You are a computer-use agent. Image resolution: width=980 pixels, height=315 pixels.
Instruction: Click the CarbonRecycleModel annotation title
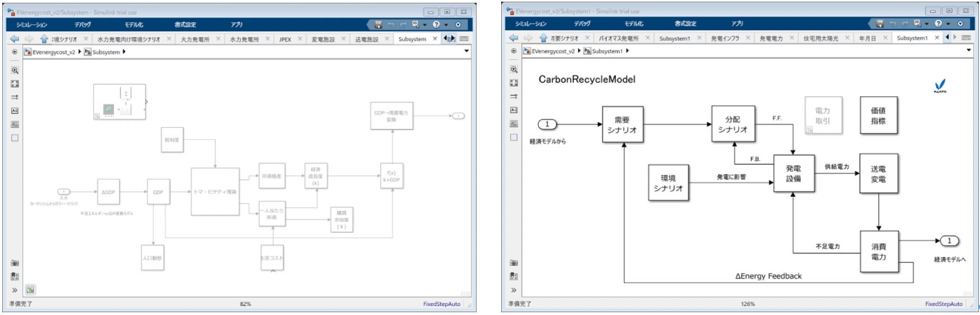[x=587, y=79]
